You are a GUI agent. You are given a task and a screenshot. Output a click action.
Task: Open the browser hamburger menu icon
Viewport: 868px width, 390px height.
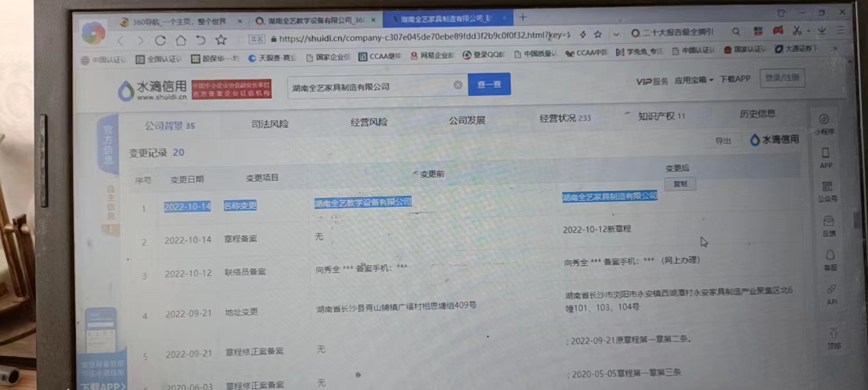tap(841, 29)
